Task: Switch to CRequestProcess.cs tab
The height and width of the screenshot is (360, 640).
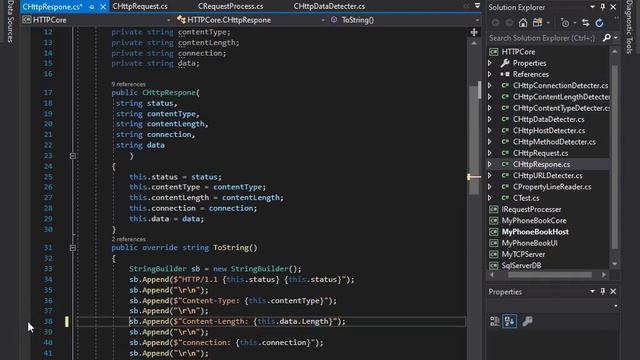Action: tap(231, 6)
